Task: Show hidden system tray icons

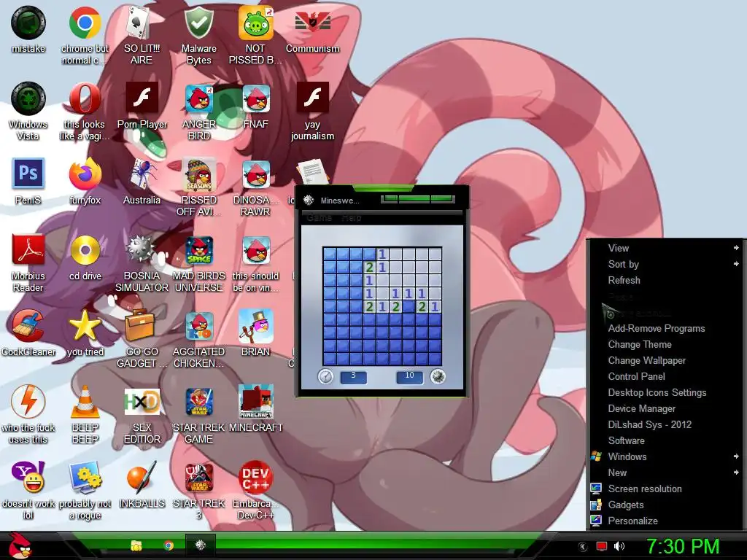Action: tap(582, 546)
